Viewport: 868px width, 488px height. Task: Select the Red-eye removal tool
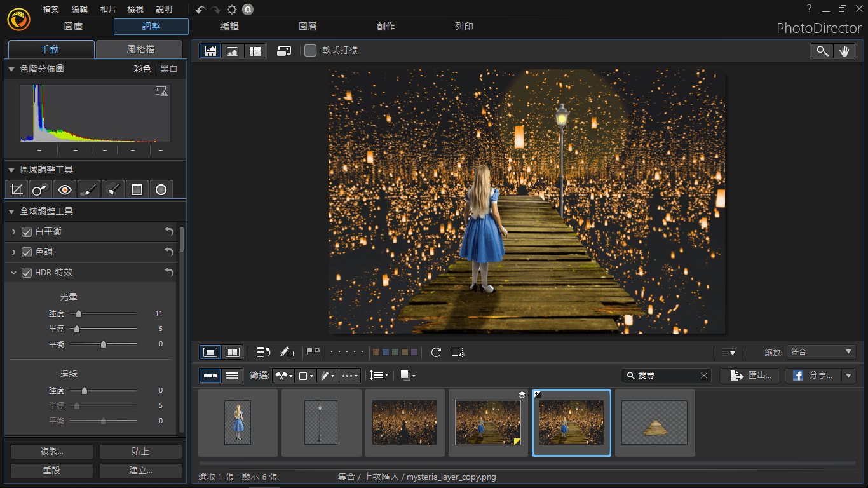coord(65,189)
